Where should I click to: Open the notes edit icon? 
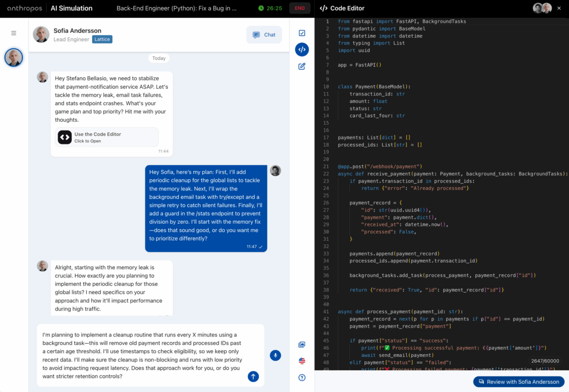click(302, 66)
